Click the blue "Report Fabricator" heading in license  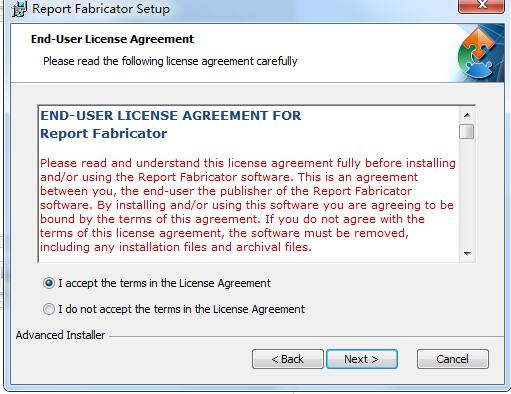coord(104,134)
